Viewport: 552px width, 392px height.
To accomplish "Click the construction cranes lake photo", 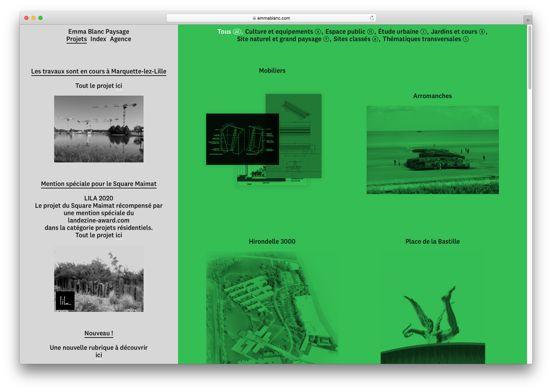I will click(x=99, y=129).
